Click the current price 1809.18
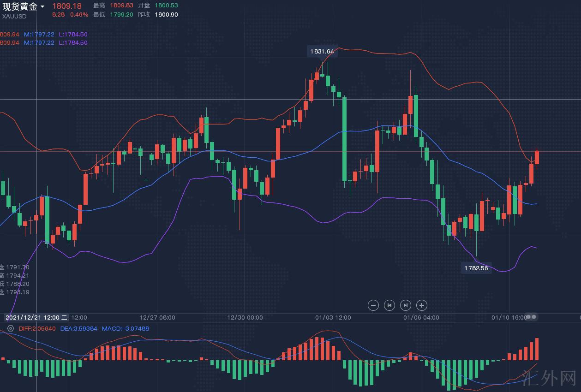581x392 pixels. coord(66,6)
